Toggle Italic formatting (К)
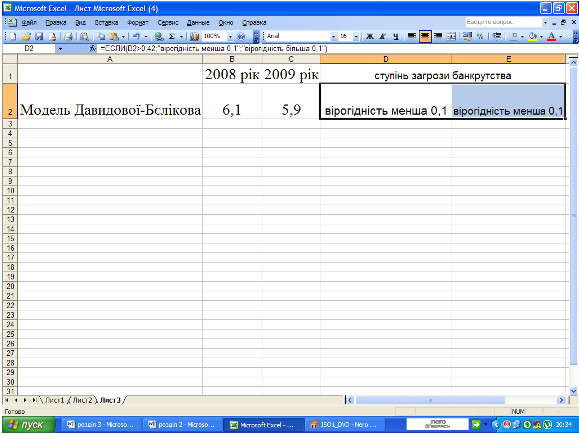The image size is (579, 434). (x=383, y=36)
